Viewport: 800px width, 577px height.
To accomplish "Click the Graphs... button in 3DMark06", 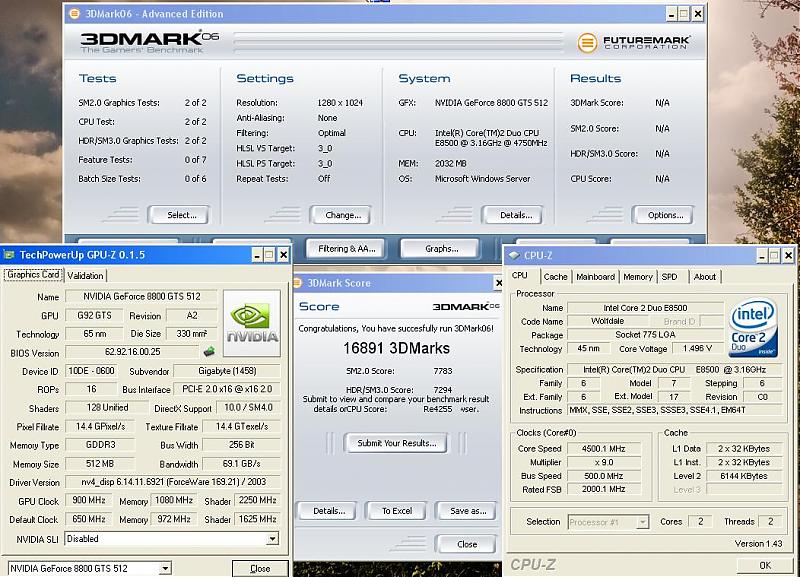I will [440, 248].
